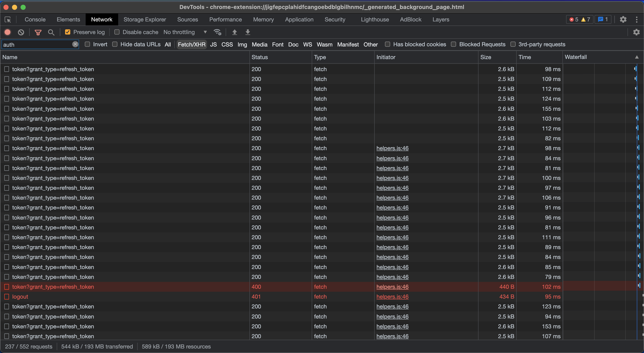Open the No throttling dropdown
The image size is (644, 353).
(185, 32)
